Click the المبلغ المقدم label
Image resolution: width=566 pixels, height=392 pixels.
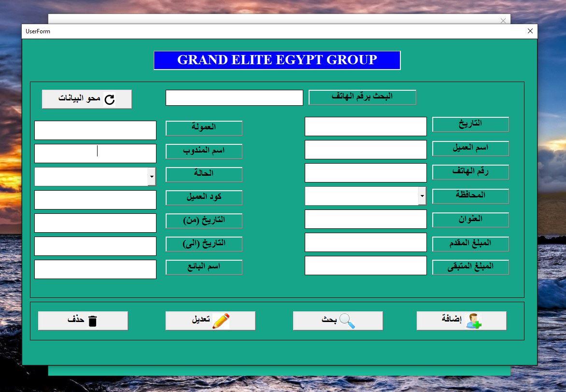(471, 244)
